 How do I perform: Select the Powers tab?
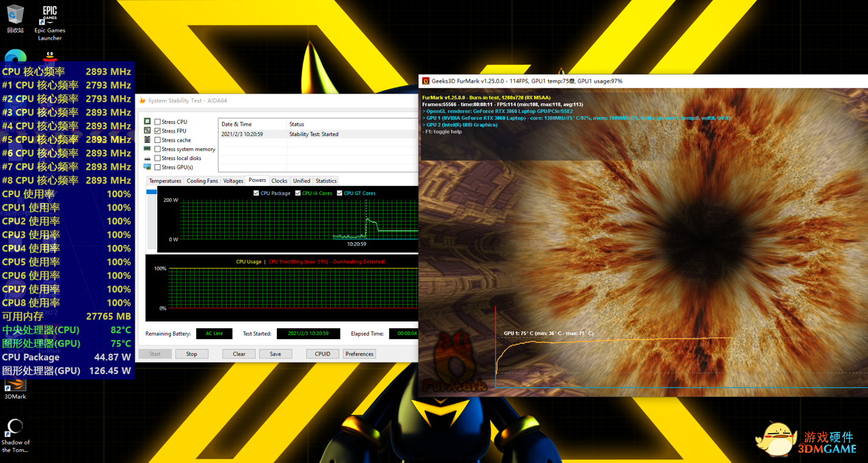[257, 181]
